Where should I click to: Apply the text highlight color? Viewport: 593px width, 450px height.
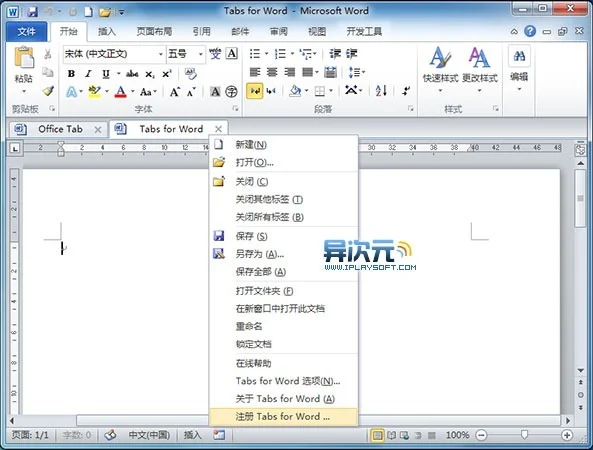click(94, 92)
